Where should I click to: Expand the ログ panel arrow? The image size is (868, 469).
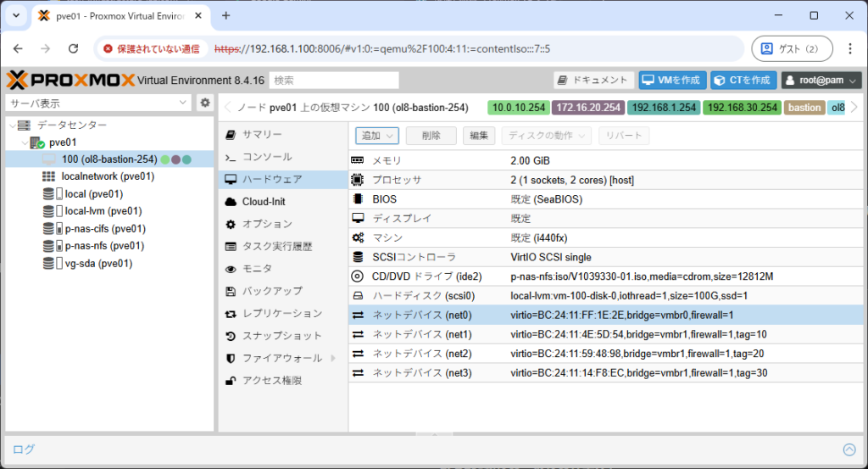click(x=849, y=449)
